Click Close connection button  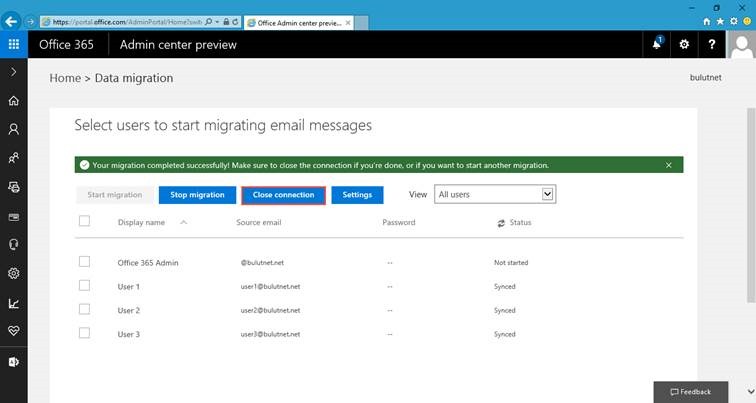284,195
